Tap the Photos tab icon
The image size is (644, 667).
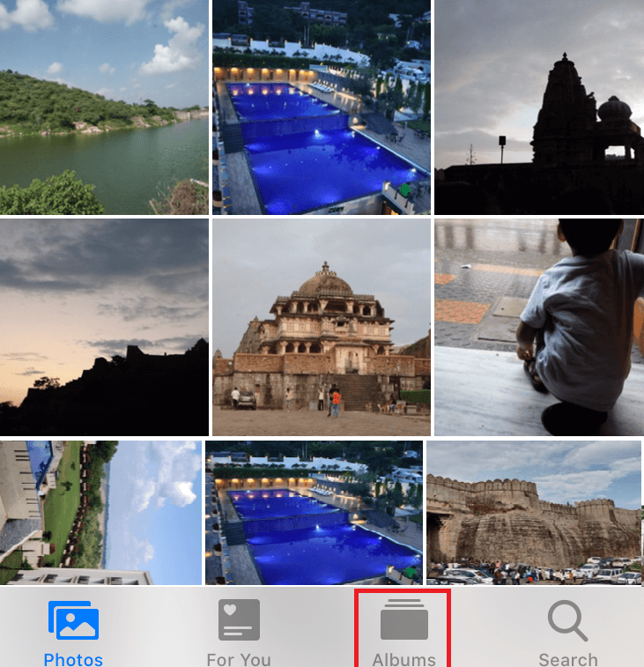(73, 620)
